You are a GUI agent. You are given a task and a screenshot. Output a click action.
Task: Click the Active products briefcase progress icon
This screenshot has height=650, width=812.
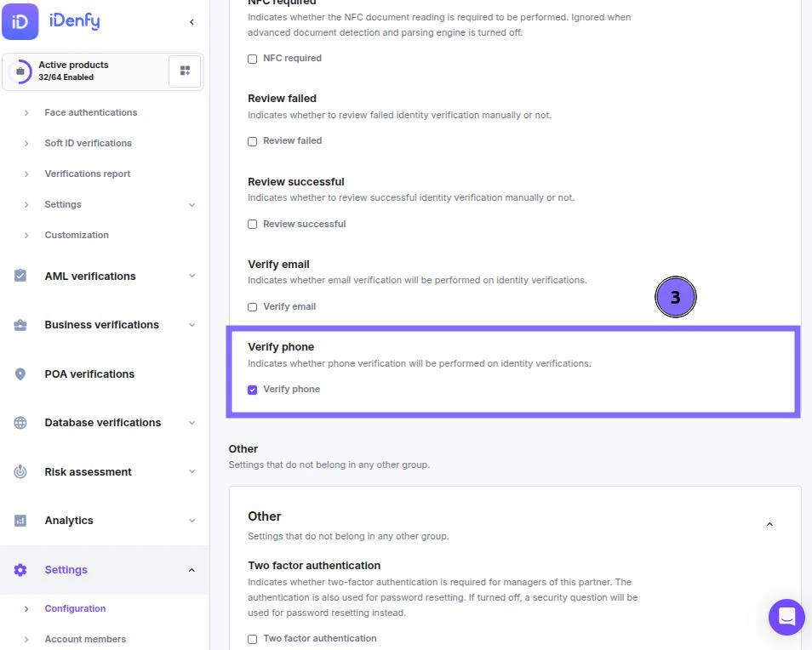pos(20,71)
